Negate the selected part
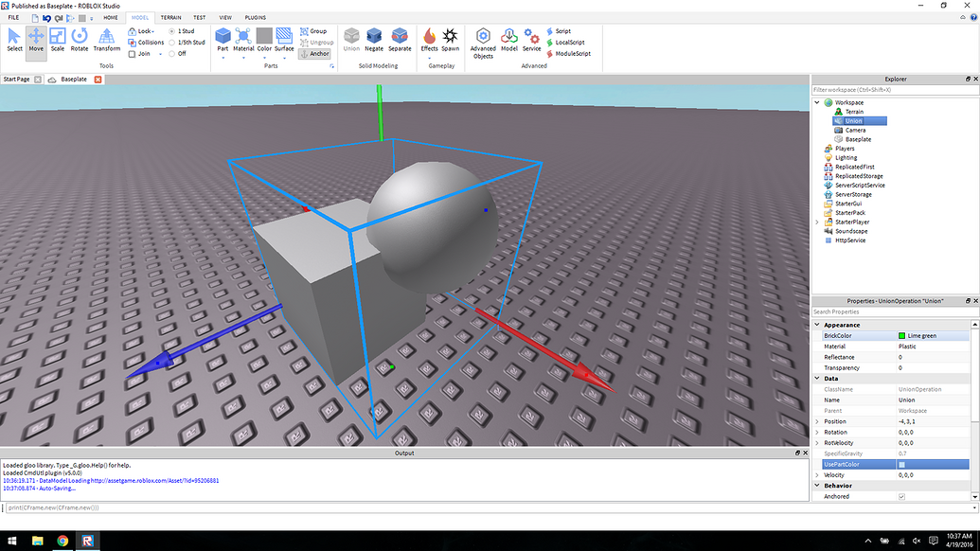Screen dimensions: 980x551 (x=374, y=40)
